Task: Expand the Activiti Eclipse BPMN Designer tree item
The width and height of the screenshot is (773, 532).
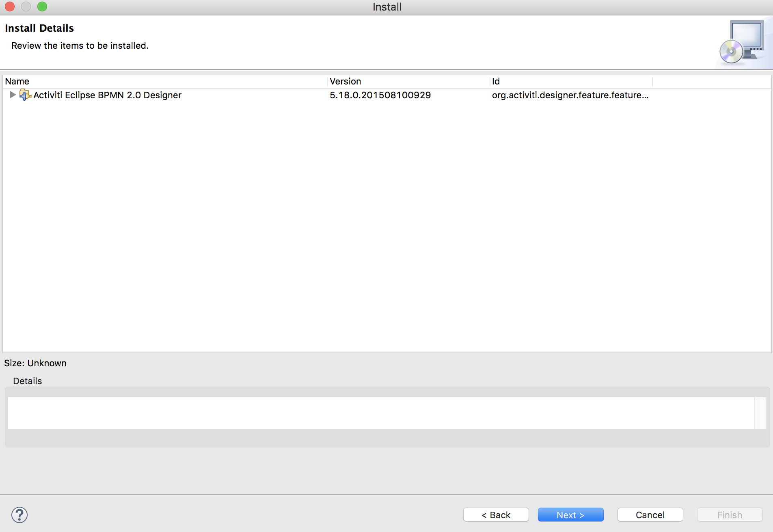Action: point(13,95)
